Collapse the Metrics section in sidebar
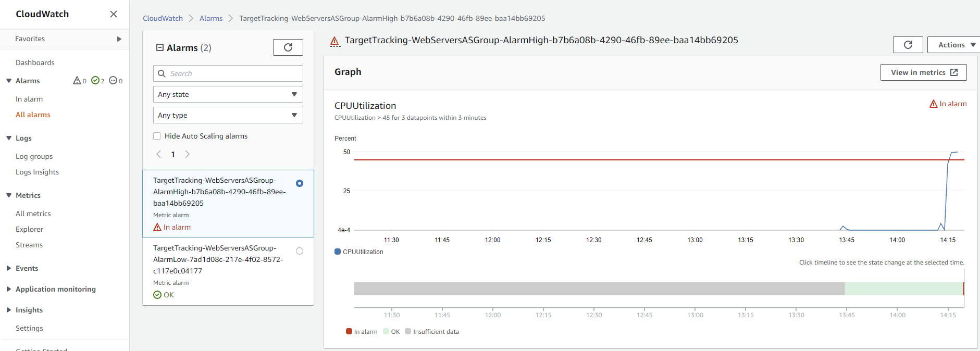The image size is (980, 351). [x=9, y=195]
